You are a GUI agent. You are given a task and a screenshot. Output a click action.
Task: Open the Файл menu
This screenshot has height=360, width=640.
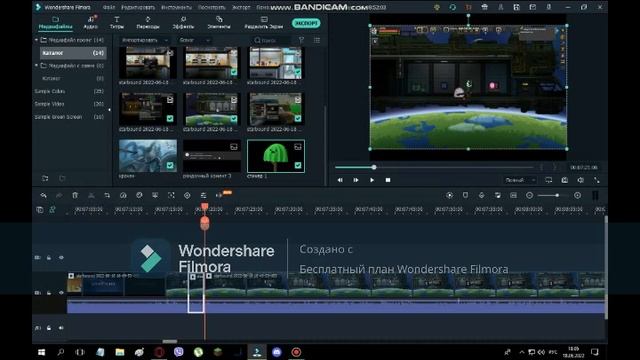109,7
